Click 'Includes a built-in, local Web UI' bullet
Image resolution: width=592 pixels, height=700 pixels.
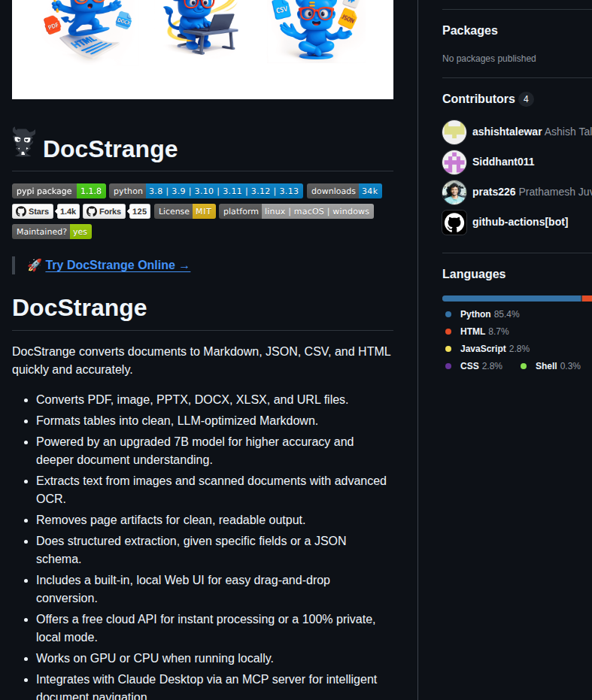(184, 589)
